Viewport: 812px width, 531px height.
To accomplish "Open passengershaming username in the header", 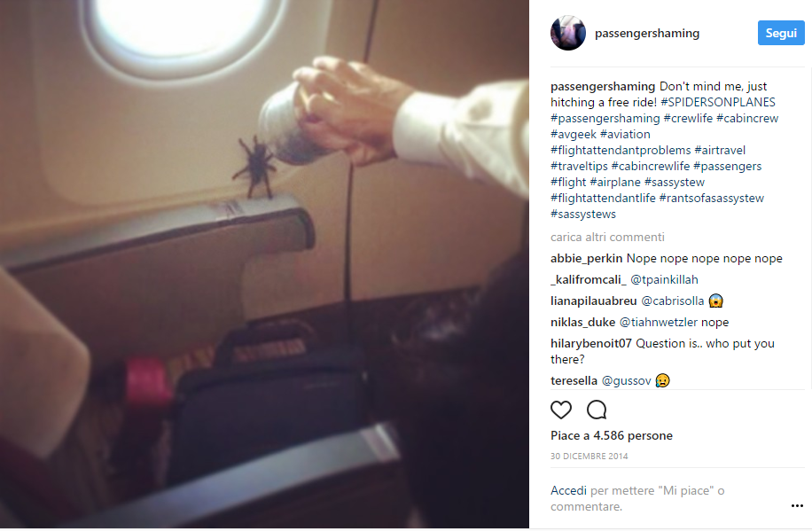I will (647, 33).
